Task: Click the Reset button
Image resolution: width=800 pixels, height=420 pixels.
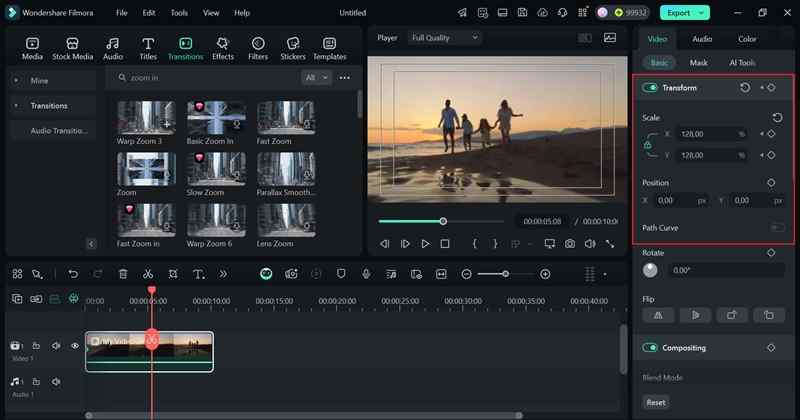Action: [x=656, y=402]
